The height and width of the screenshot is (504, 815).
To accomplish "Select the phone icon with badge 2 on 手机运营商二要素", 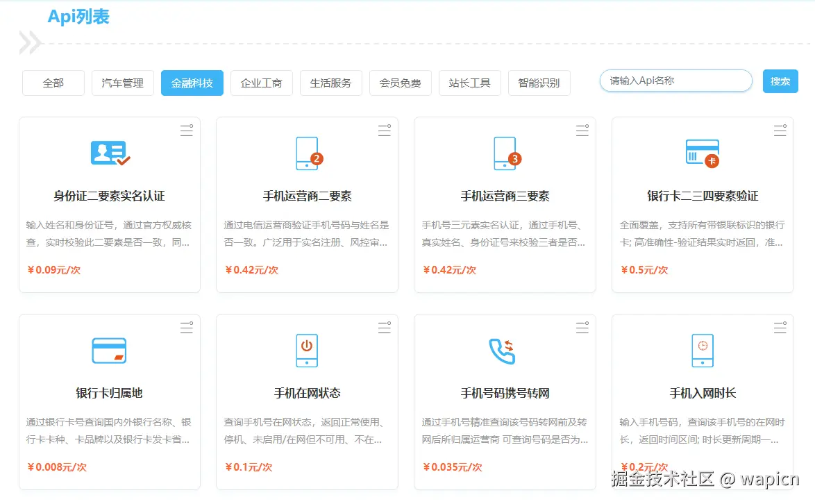I will tap(307, 152).
